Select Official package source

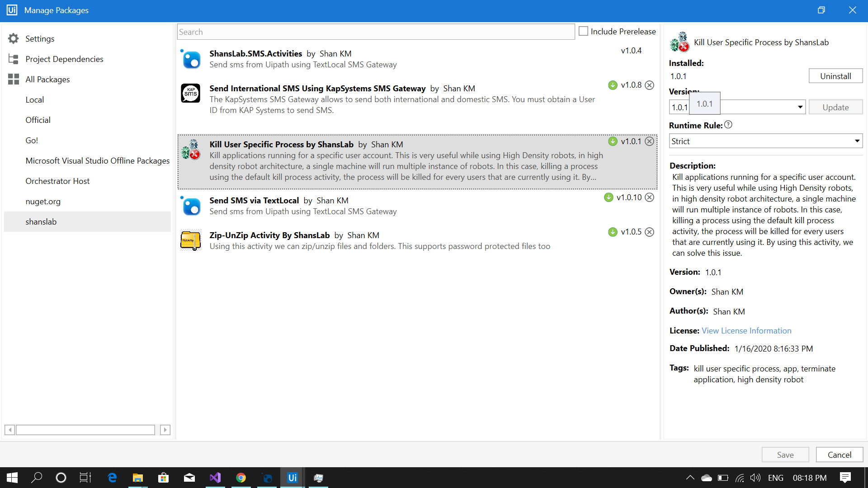pyautogui.click(x=38, y=120)
